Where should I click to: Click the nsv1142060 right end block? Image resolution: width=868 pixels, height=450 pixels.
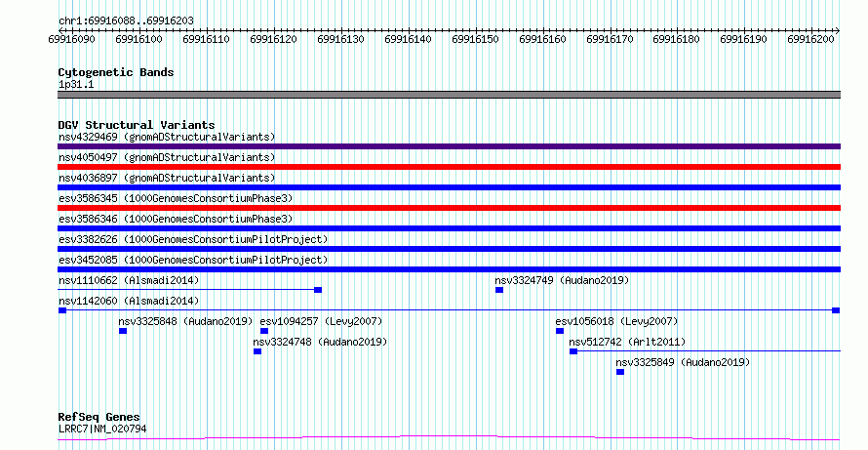pos(836,310)
